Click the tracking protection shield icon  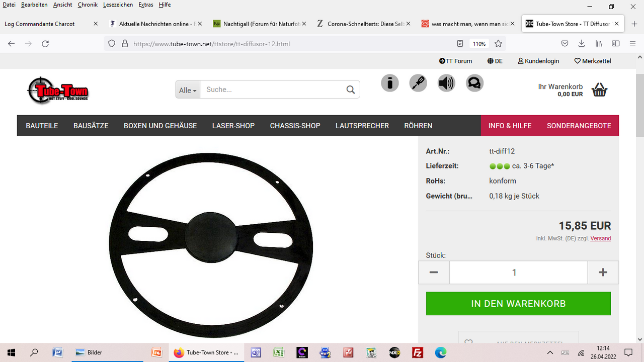click(112, 44)
